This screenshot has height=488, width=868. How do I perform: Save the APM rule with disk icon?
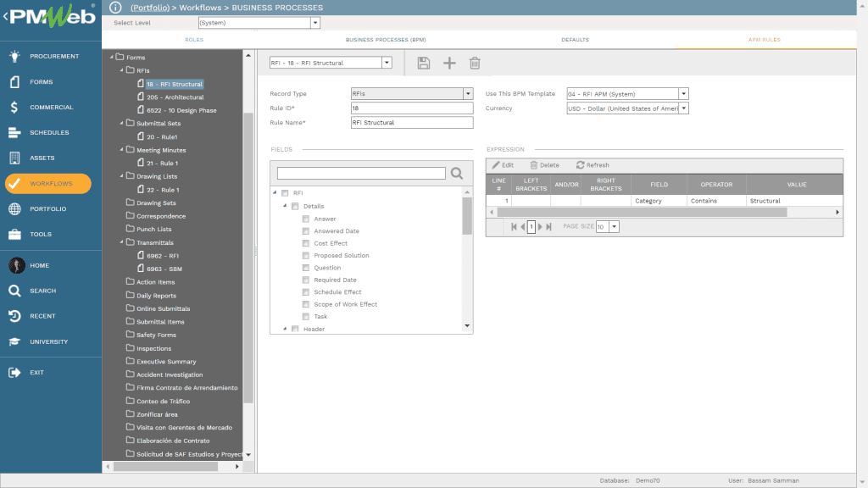424,63
